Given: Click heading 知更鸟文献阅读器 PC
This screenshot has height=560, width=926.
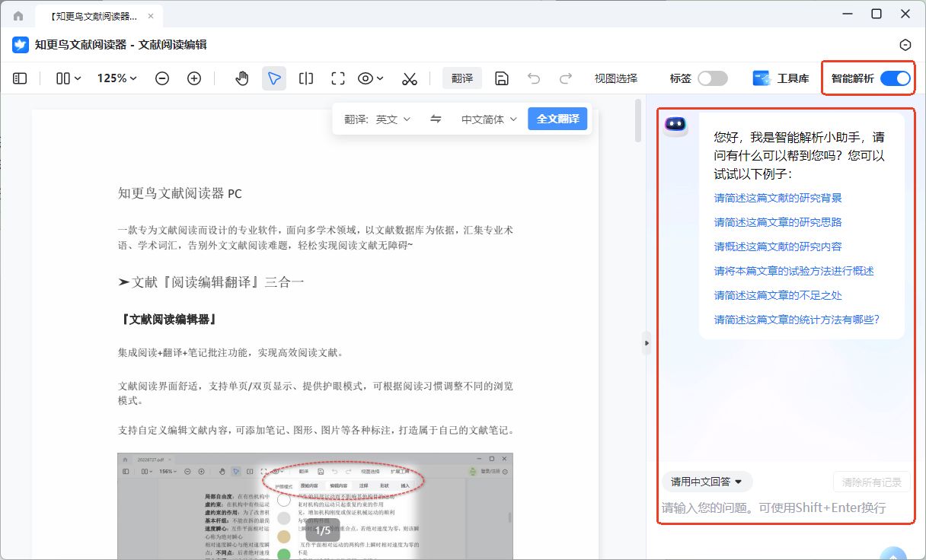Looking at the screenshot, I should [x=180, y=193].
